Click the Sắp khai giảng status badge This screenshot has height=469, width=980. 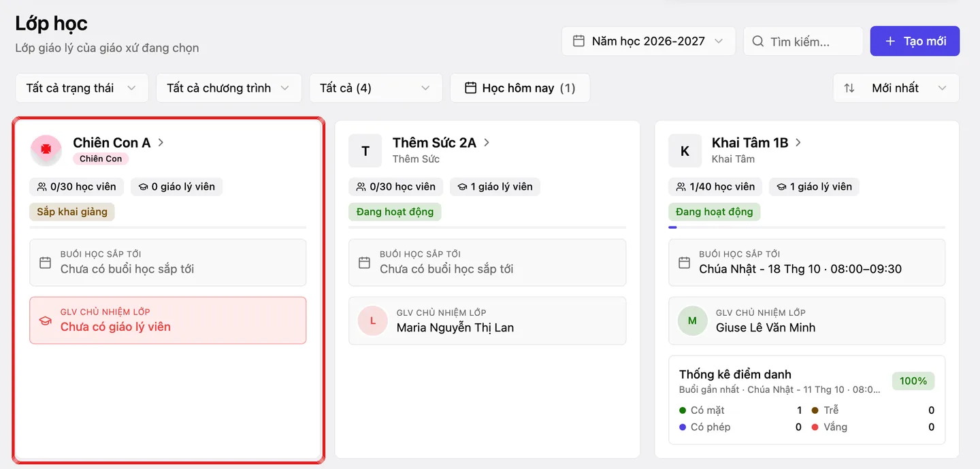tap(72, 212)
